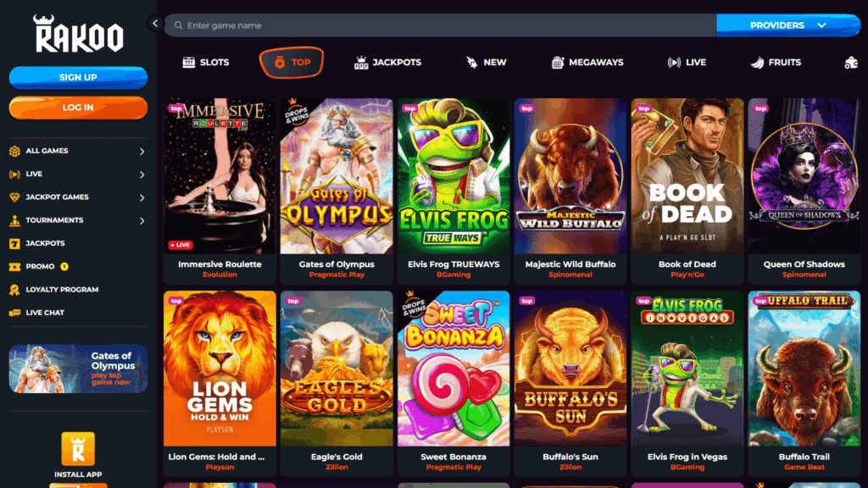868x488 pixels.
Task: Select the Megaways category tab
Action: point(588,63)
